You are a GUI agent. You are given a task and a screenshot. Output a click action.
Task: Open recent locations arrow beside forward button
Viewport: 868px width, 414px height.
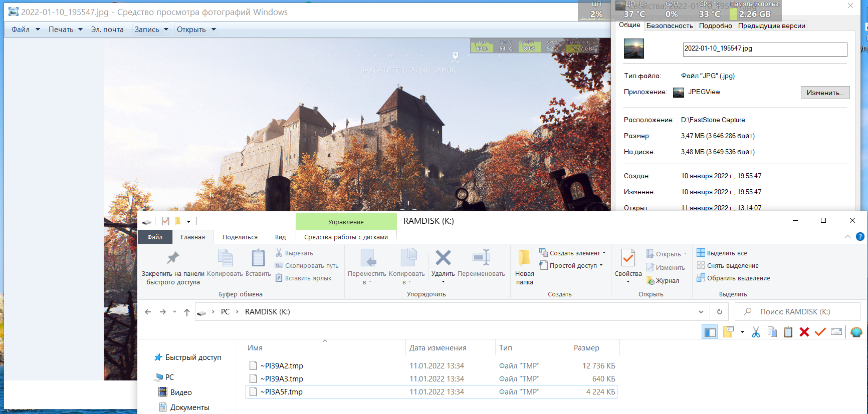point(174,312)
